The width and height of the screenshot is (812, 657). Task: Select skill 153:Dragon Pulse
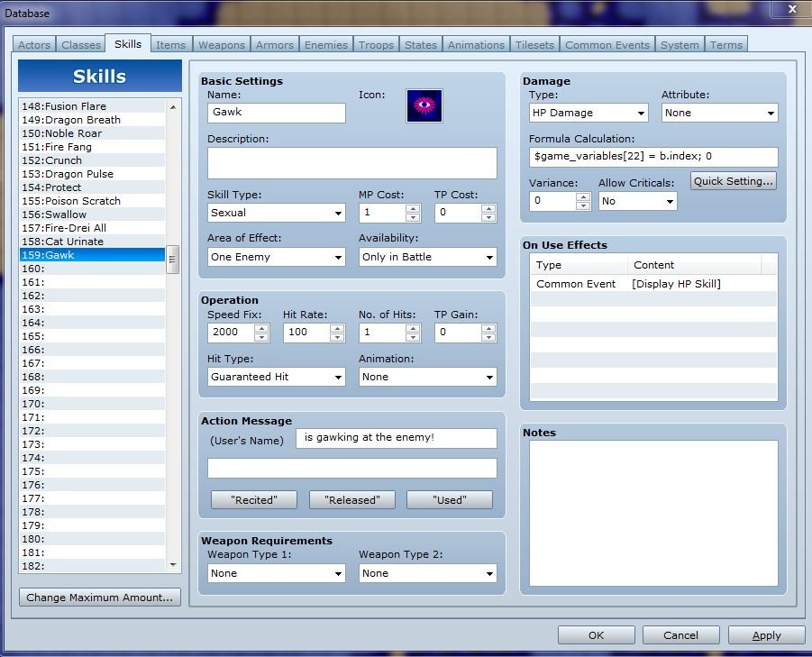[92, 174]
